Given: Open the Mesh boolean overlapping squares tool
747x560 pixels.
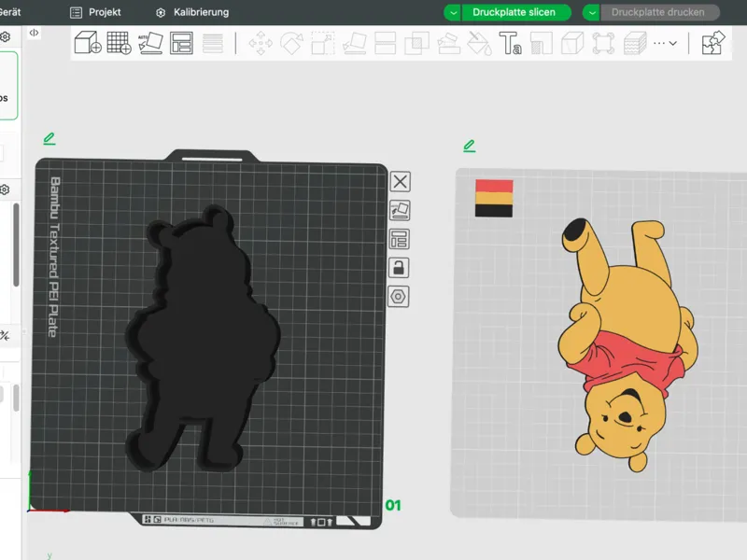Looking at the screenshot, I should click(416, 43).
